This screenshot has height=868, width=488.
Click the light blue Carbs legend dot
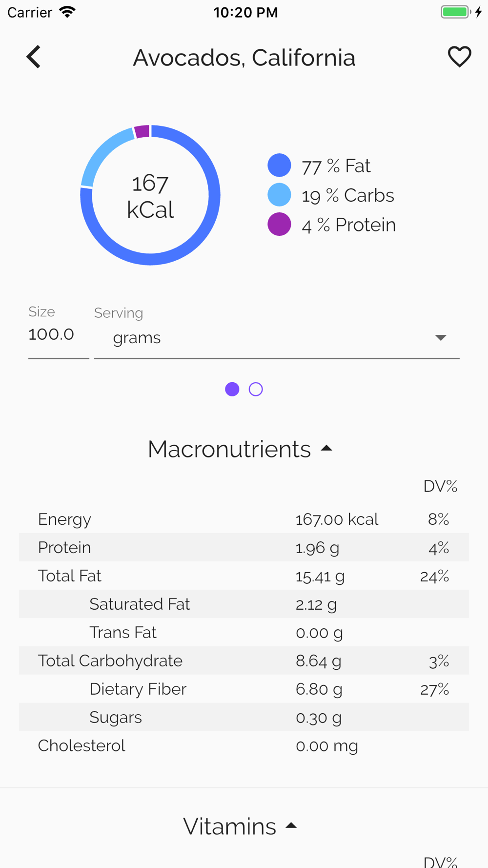pyautogui.click(x=279, y=195)
